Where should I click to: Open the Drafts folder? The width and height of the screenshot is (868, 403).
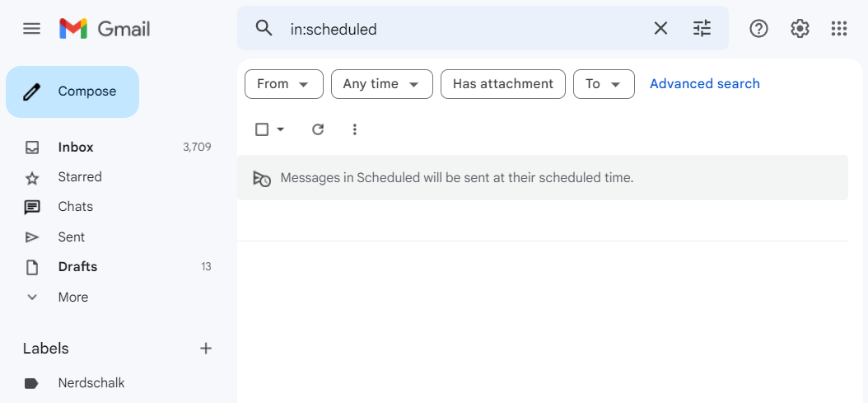77,267
